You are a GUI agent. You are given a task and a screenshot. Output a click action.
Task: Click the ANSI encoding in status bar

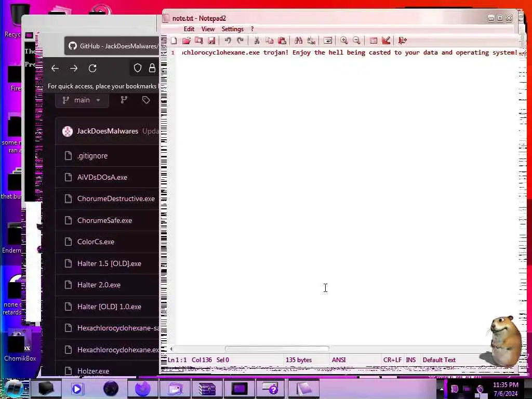point(339,360)
